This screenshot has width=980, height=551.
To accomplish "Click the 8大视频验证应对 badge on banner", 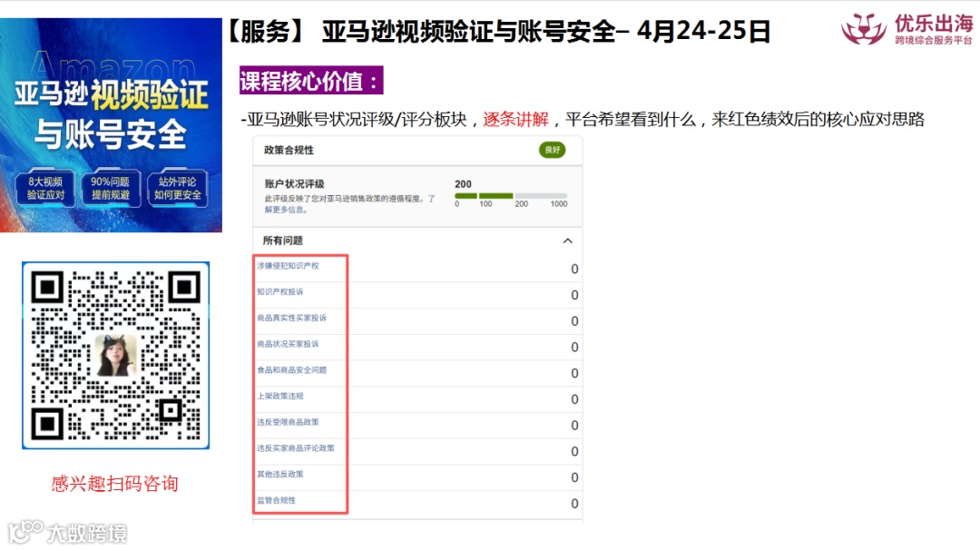I will (x=45, y=188).
